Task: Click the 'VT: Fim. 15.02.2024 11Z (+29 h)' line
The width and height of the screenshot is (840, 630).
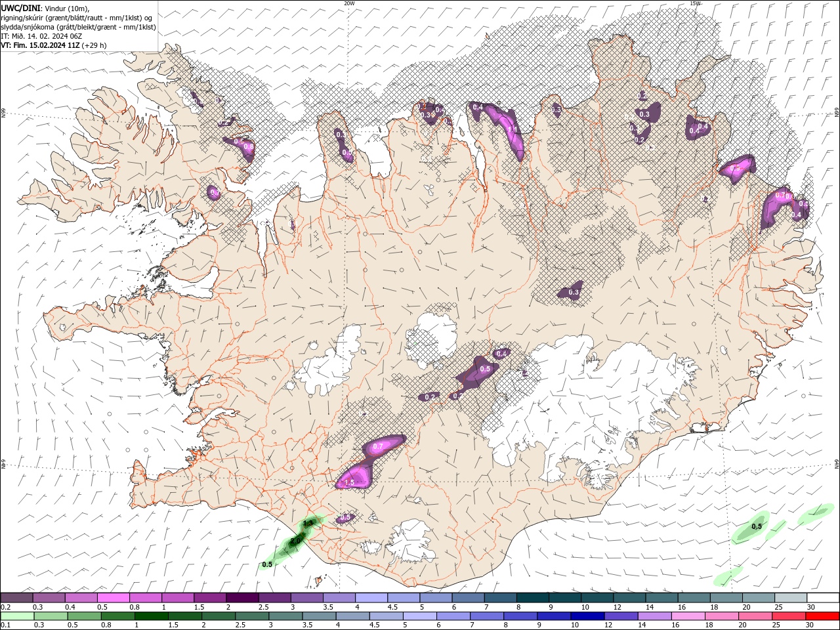Action: pos(54,45)
